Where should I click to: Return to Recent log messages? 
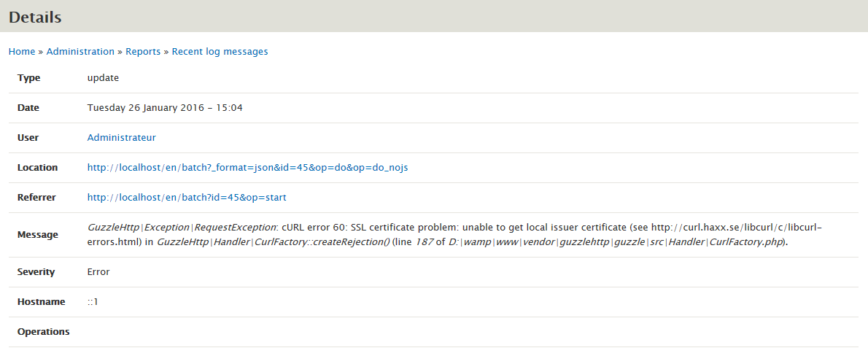tap(220, 52)
